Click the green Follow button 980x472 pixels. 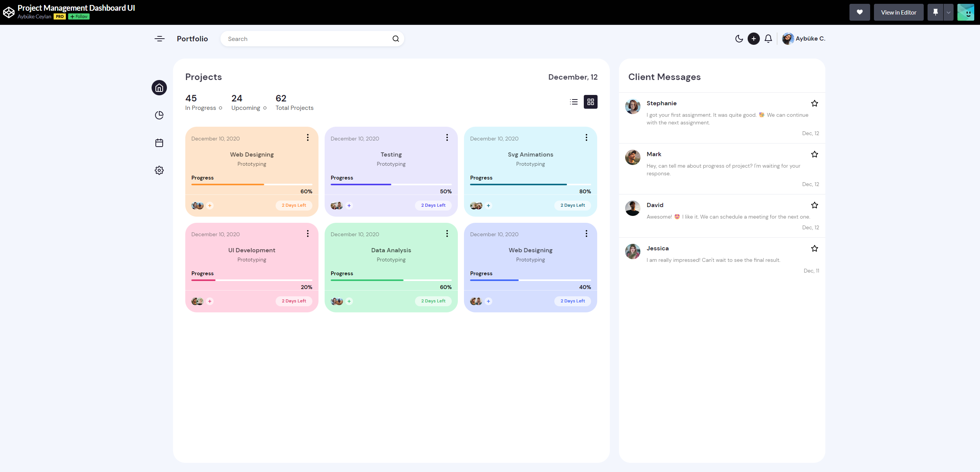point(79,16)
